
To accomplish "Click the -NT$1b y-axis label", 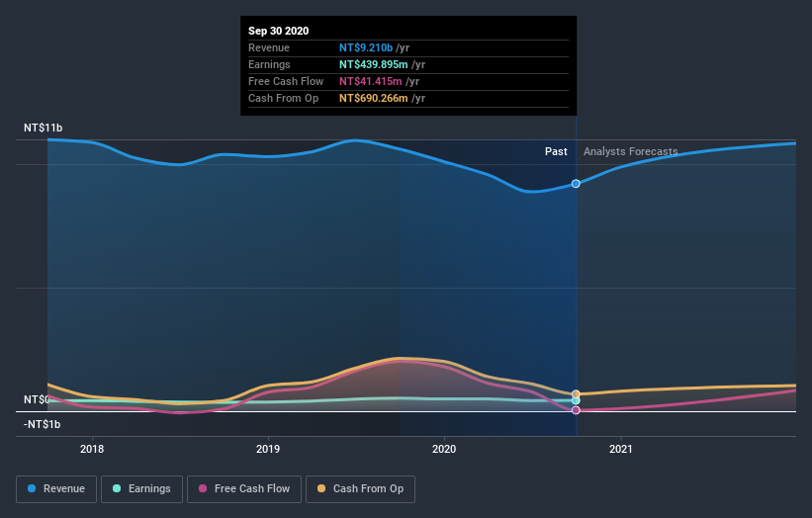I will (x=42, y=424).
